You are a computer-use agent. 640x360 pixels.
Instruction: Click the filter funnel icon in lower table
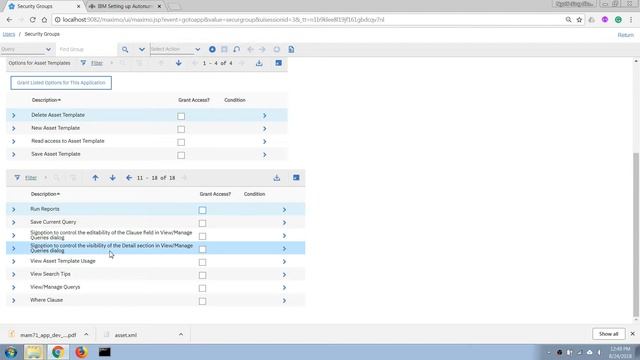17,178
